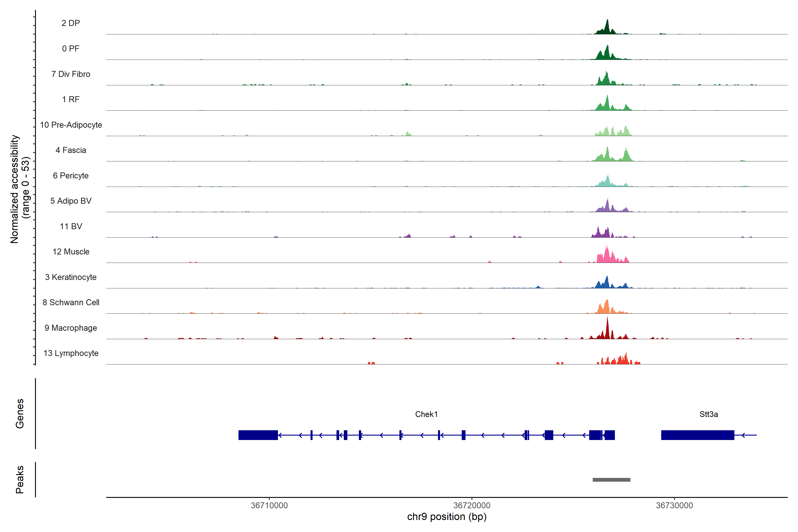Click the 36710000 axis tick label
Image resolution: width=798 pixels, height=532 pixels.
click(x=269, y=505)
